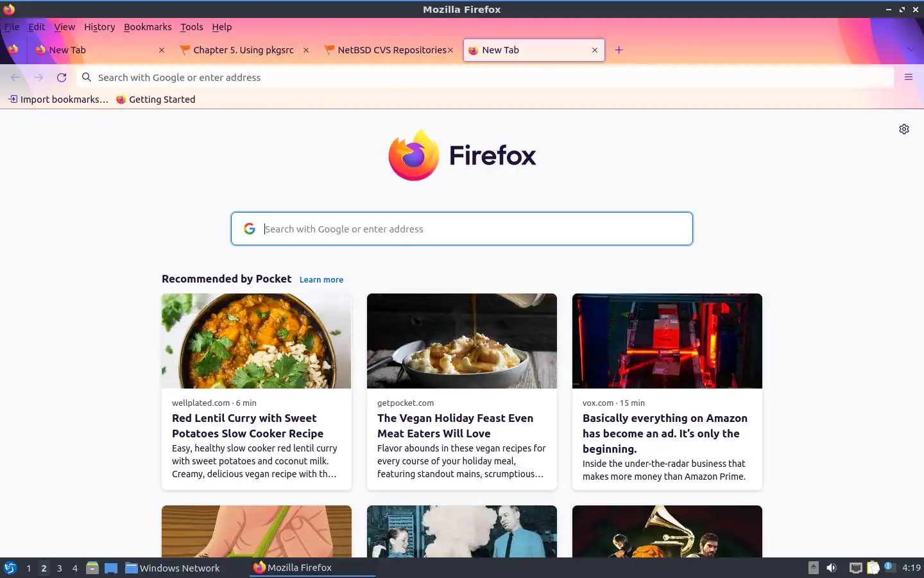Image resolution: width=924 pixels, height=578 pixels.
Task: Open the application hamburger menu
Action: coord(909,77)
